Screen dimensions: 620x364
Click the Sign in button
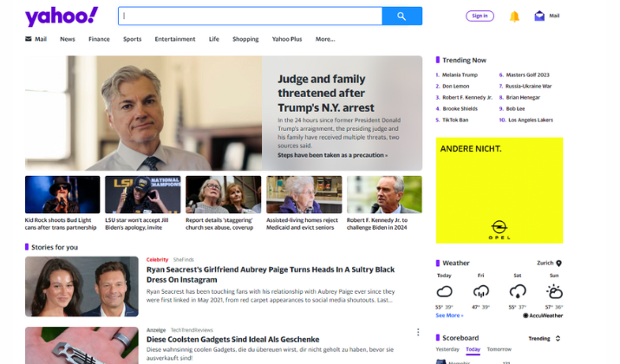[480, 16]
